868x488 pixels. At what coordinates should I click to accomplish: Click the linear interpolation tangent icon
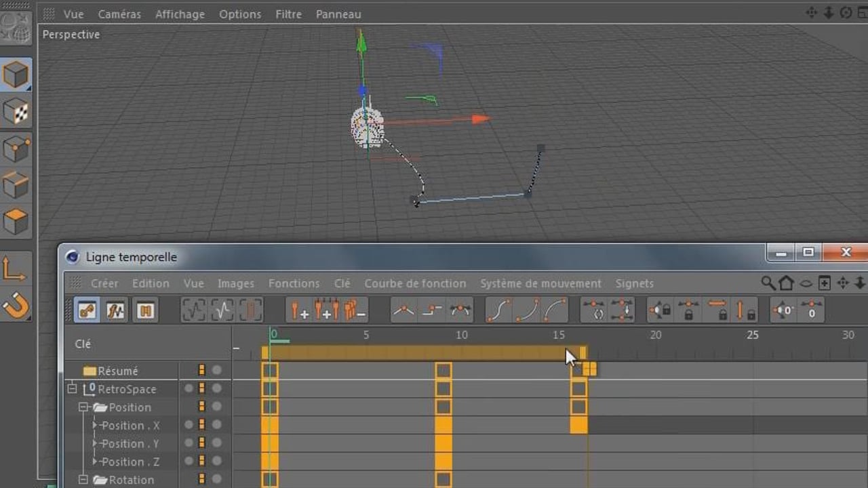(404, 310)
